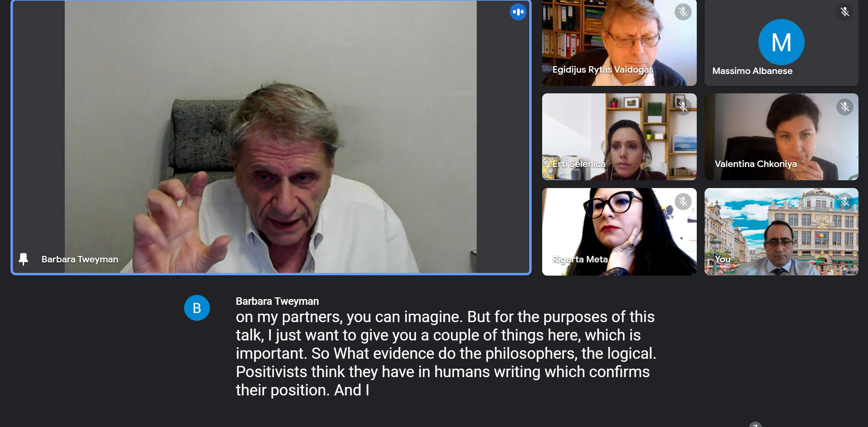Click the Massimo Albanese name label
The height and width of the screenshot is (427, 868).
(x=752, y=71)
